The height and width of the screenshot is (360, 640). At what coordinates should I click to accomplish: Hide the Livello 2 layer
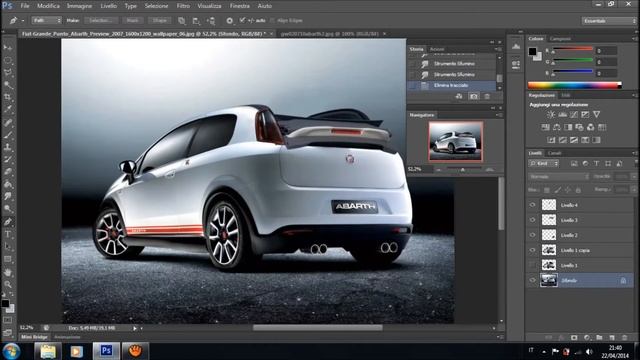[x=532, y=235]
